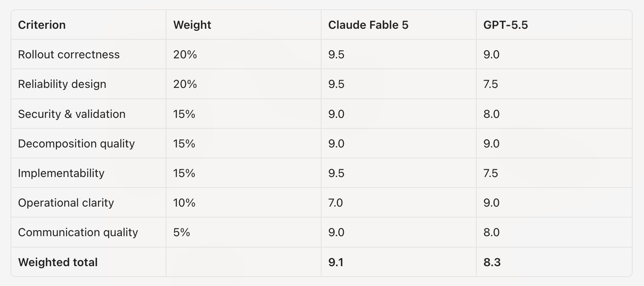Click the 8.3 weighted total score
Image resolution: width=644 pixels, height=286 pixels.
492,262
